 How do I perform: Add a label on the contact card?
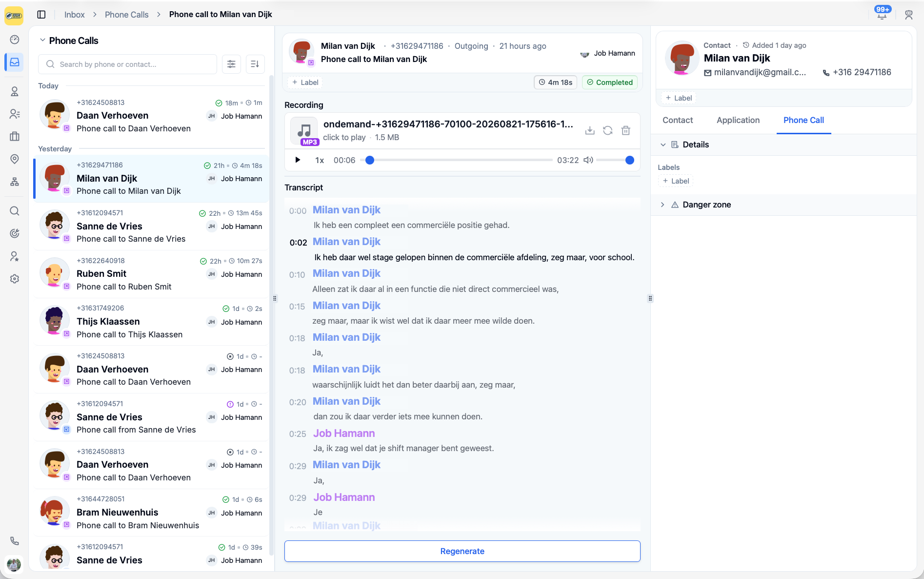(x=679, y=98)
